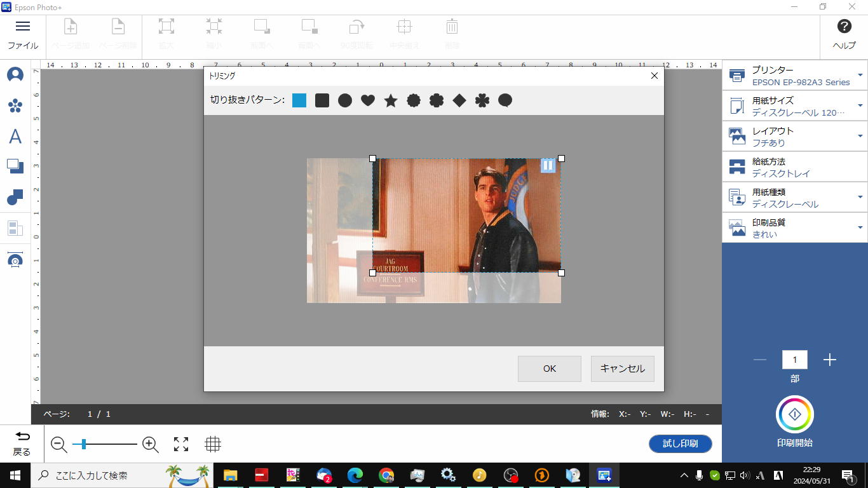Select the flower crop pattern
The image size is (868, 488).
pyautogui.click(x=437, y=100)
